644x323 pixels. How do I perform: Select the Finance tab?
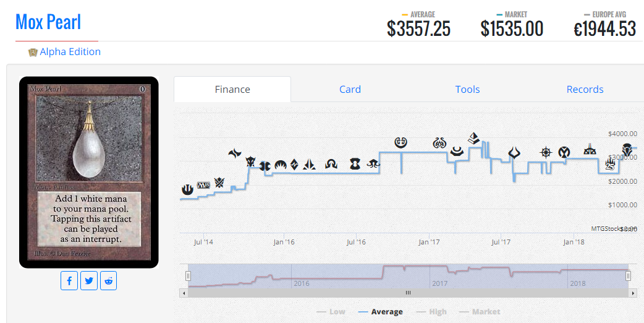click(232, 89)
